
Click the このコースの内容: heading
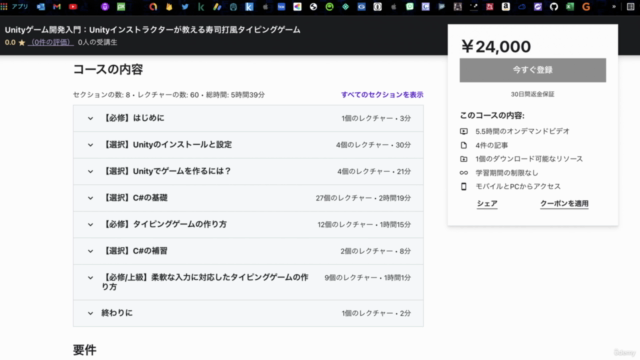(x=492, y=116)
